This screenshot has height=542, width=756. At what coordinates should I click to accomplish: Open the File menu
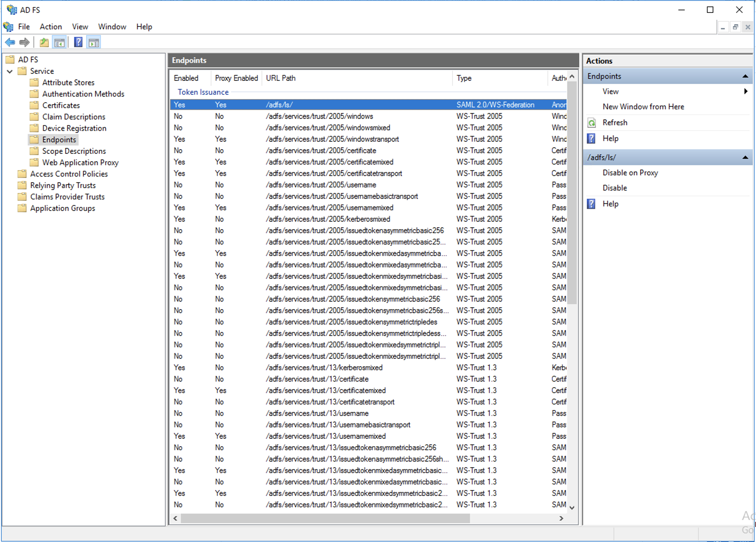pyautogui.click(x=24, y=27)
